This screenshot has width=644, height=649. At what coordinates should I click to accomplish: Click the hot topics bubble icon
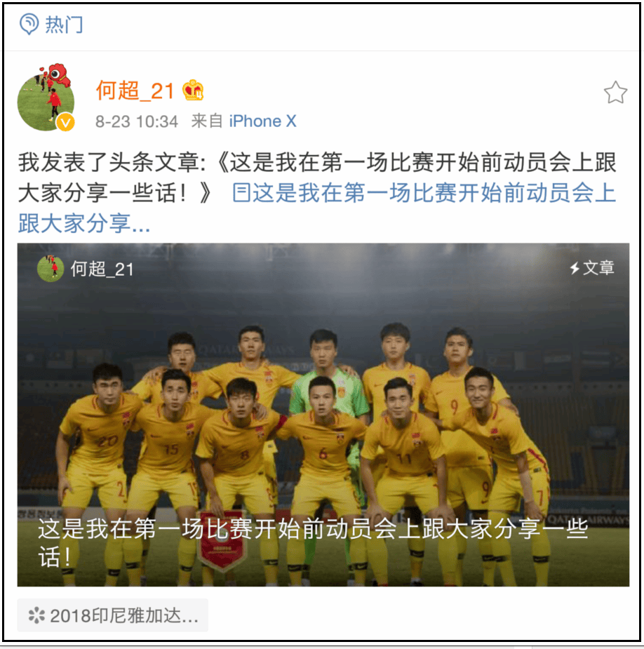click(x=29, y=24)
